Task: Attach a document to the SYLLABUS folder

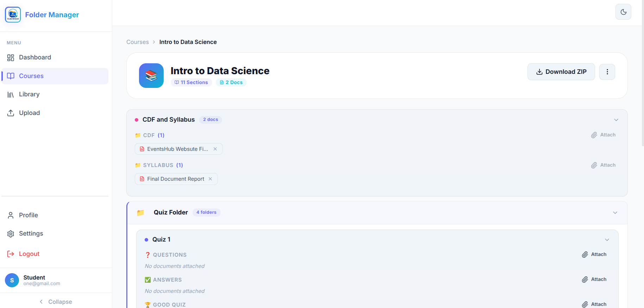Action: point(603,165)
